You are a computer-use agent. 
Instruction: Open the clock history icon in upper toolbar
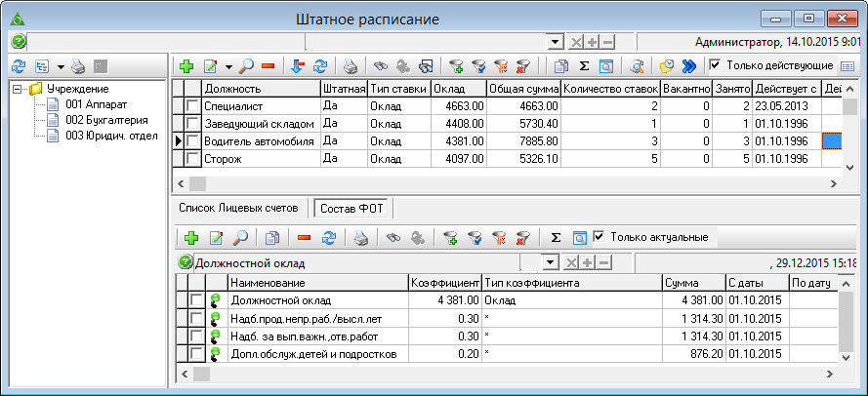click(x=667, y=66)
